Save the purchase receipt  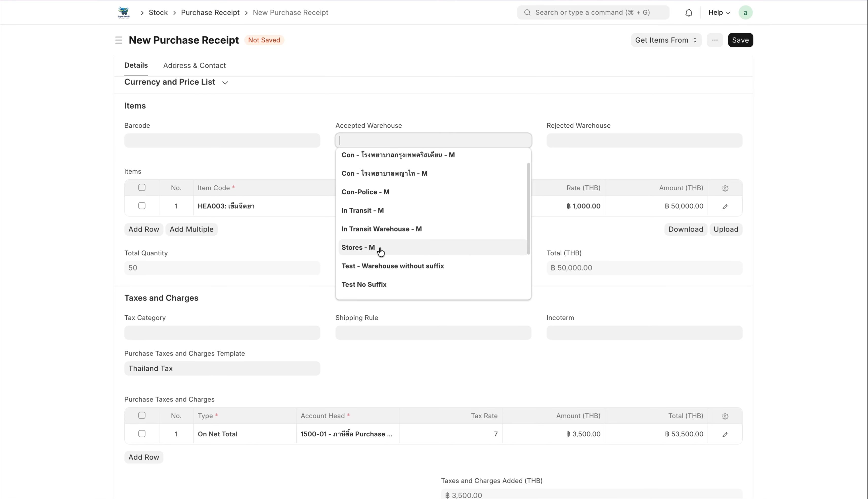click(740, 40)
